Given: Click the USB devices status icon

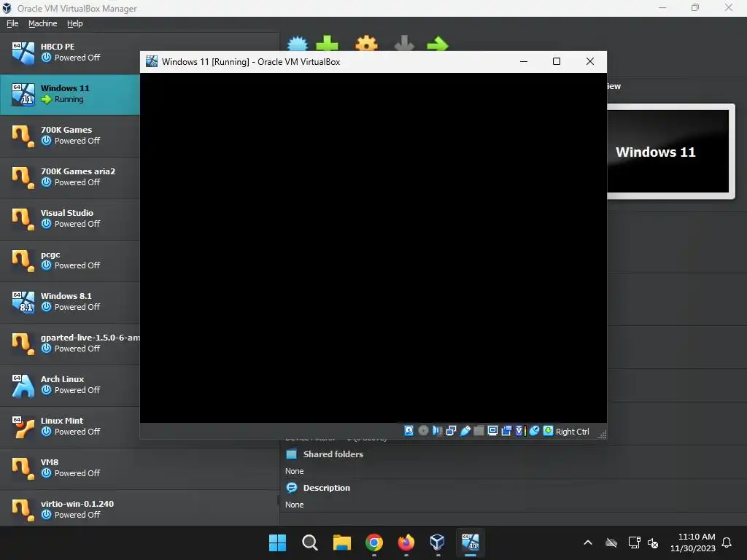Looking at the screenshot, I should point(465,431).
